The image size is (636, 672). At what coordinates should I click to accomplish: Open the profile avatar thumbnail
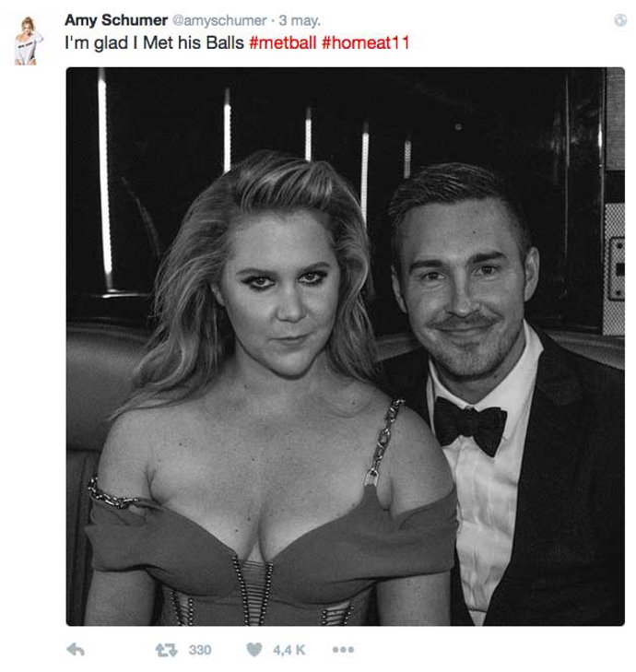click(x=29, y=40)
